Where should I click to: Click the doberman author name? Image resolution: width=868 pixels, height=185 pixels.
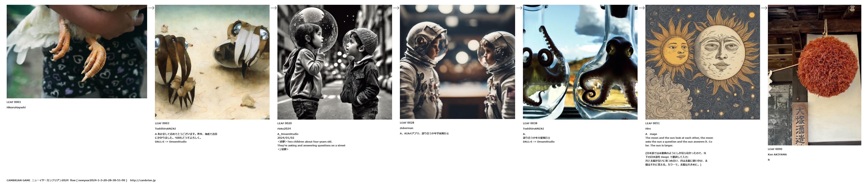pyautogui.click(x=406, y=128)
